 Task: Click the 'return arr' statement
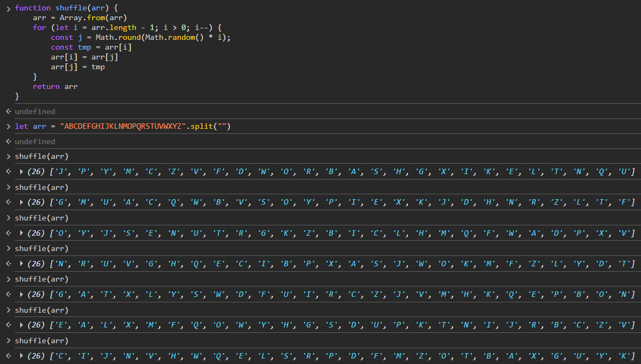55,86
